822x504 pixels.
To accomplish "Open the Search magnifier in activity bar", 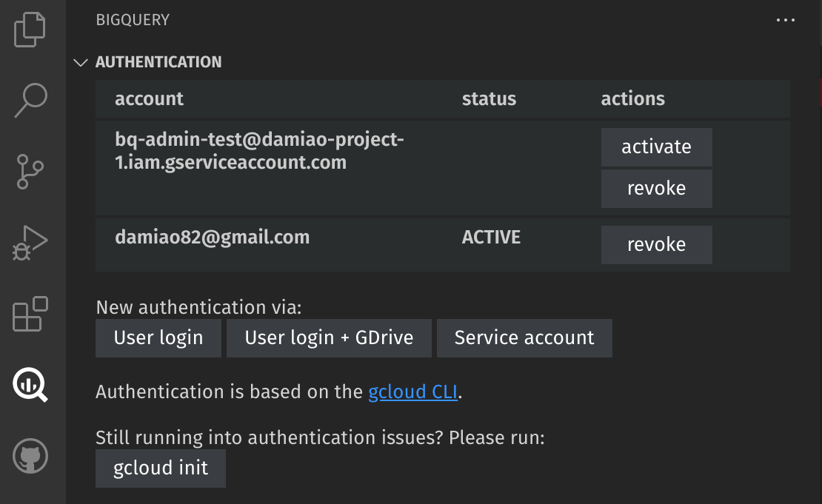I will click(31, 100).
